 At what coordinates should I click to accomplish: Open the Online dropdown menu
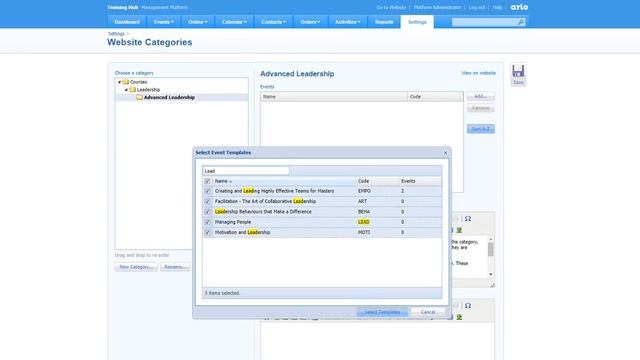pyautogui.click(x=198, y=22)
